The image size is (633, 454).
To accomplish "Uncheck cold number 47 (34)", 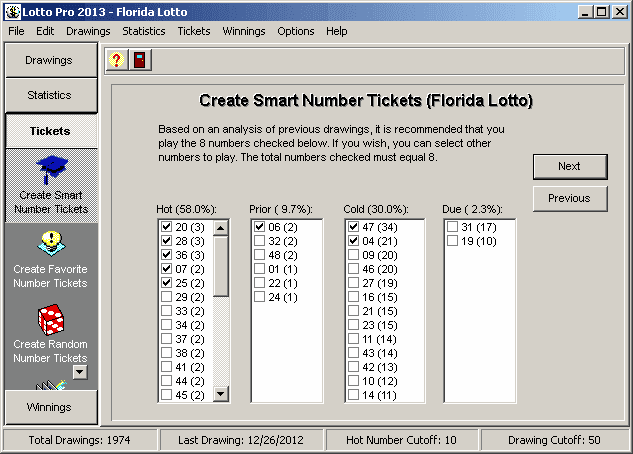I will [x=354, y=227].
